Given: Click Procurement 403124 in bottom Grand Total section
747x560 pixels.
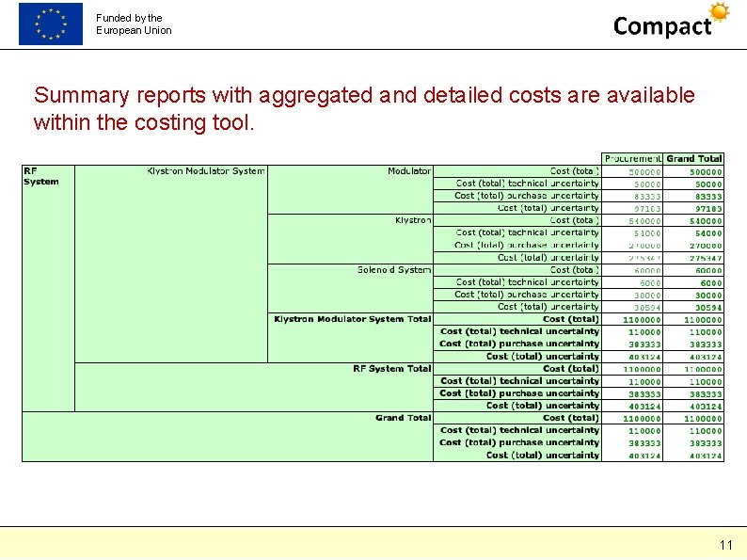Looking at the screenshot, I should click(644, 456).
